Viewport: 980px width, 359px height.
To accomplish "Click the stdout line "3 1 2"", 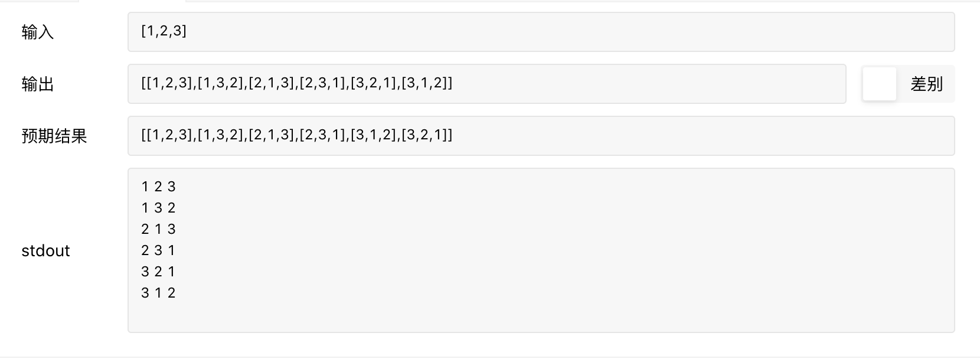I will click(159, 293).
